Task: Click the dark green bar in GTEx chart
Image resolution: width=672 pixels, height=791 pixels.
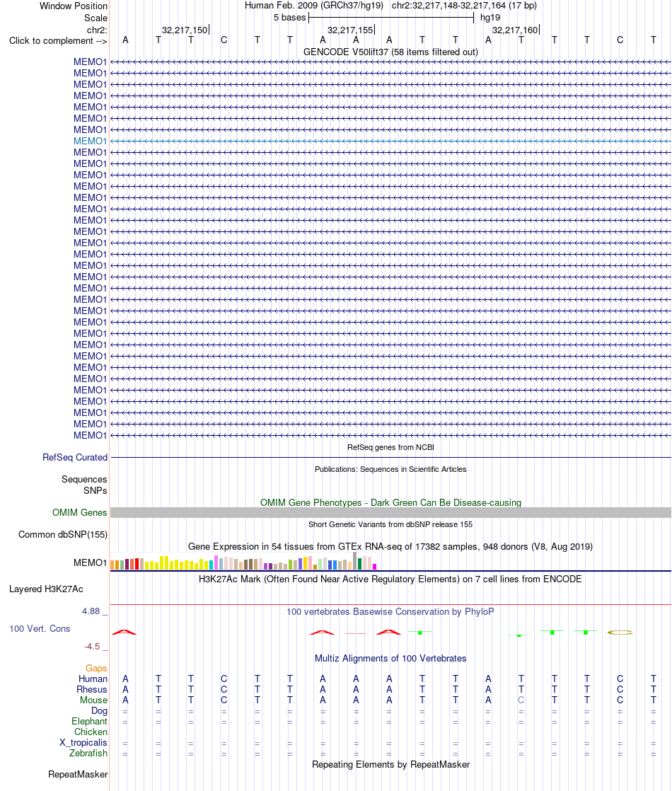Action: tap(360, 564)
